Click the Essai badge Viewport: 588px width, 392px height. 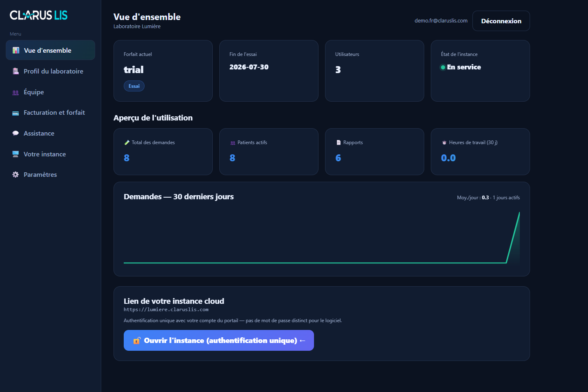134,86
